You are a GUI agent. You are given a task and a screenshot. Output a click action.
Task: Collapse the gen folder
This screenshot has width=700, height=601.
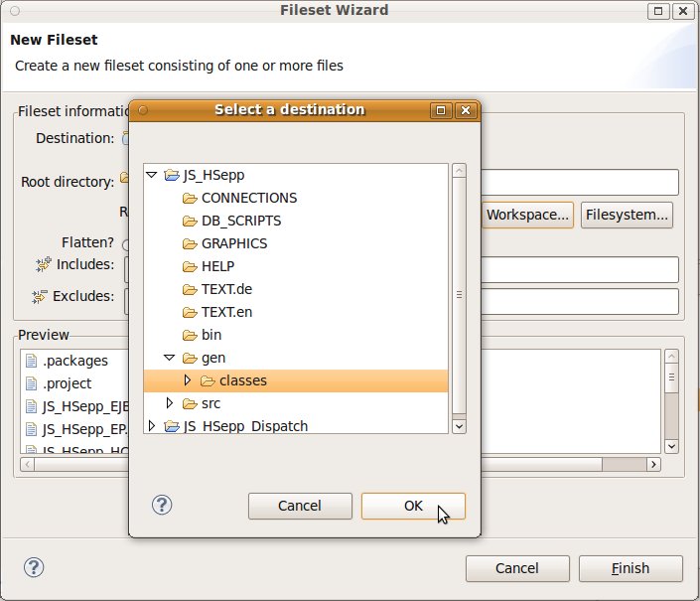pyautogui.click(x=170, y=358)
